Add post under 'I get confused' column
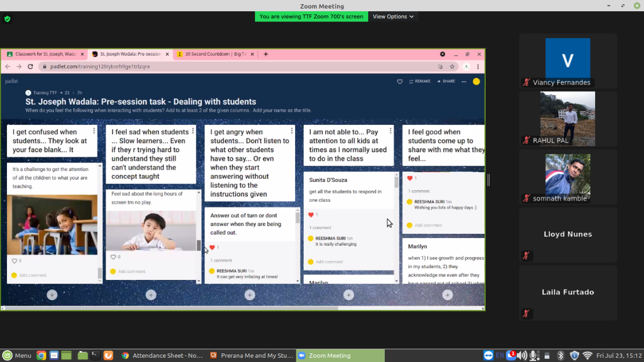644x362 pixels. coord(52,294)
